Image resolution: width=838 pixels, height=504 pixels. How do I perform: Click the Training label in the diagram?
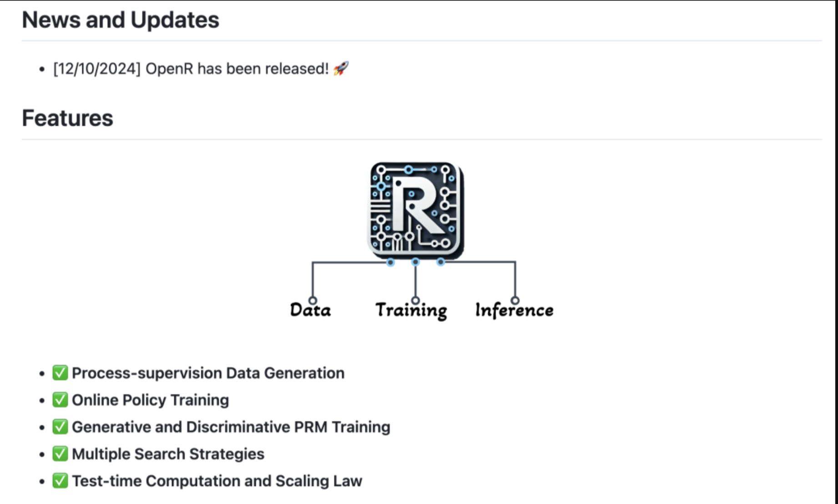411,311
